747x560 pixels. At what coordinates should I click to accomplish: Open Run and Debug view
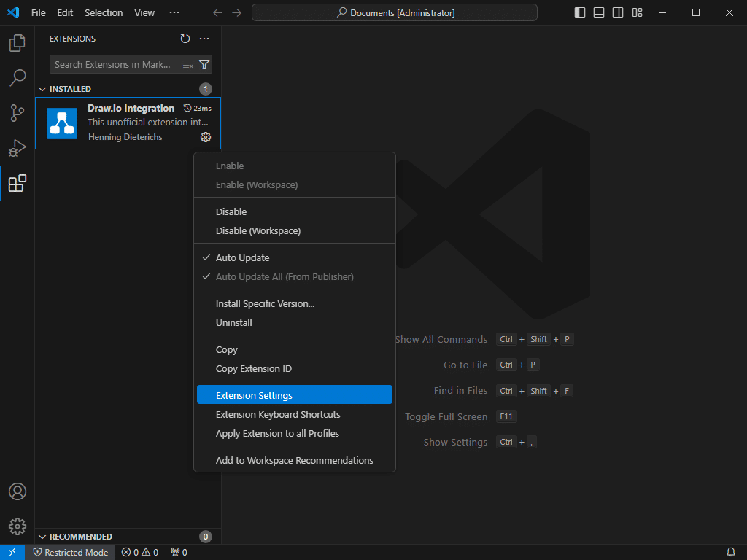18,148
